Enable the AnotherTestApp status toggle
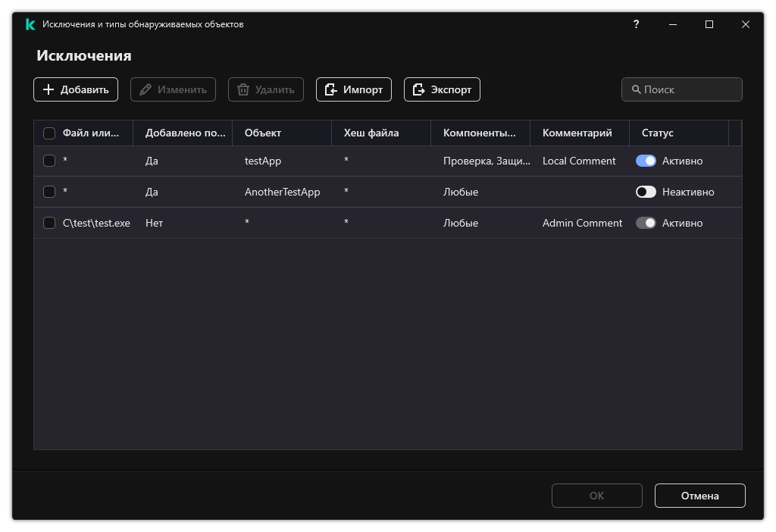Image resolution: width=776 pixels, height=532 pixels. click(646, 192)
